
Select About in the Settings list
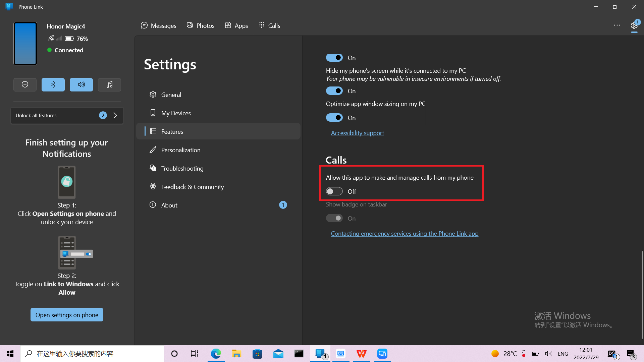pos(218,205)
